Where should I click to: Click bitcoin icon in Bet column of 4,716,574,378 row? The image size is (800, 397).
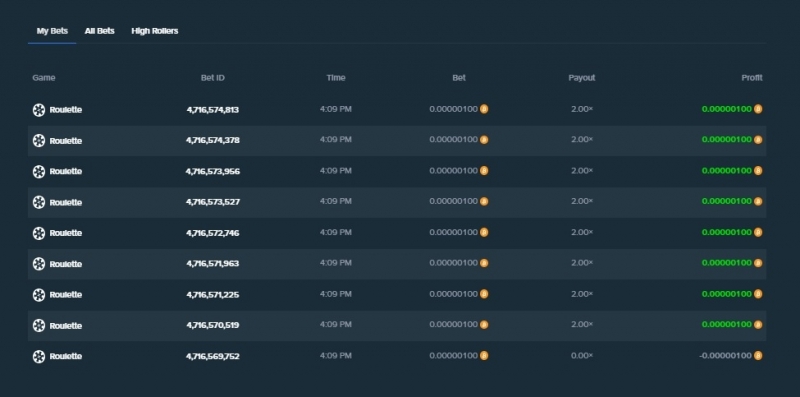[x=484, y=139]
